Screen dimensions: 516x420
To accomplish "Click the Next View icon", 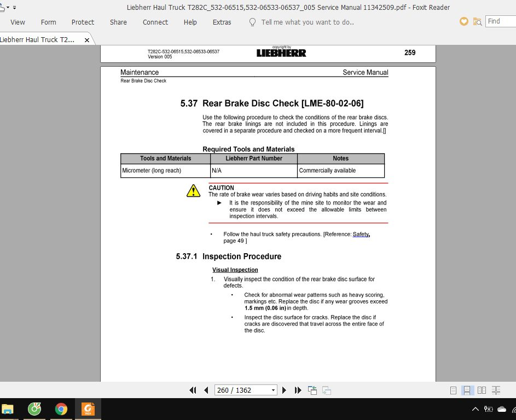I will pyautogui.click(x=326, y=390).
